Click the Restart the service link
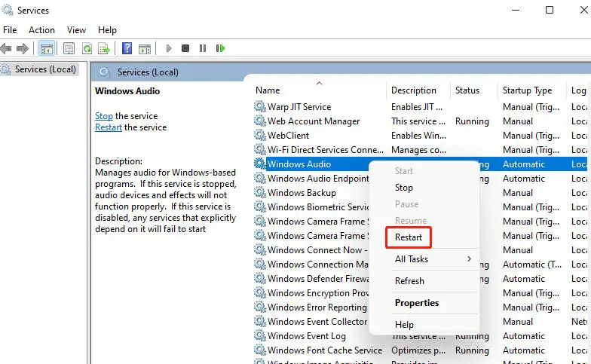Viewport: 591px width, 364px height. [x=109, y=127]
